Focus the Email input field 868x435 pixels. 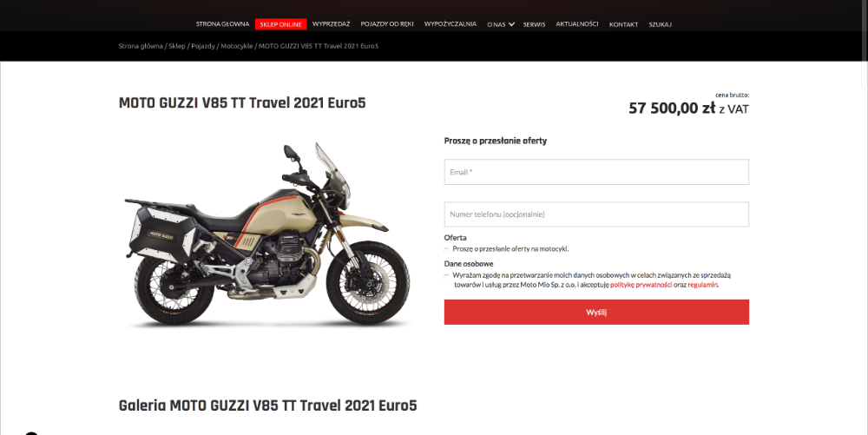point(596,172)
